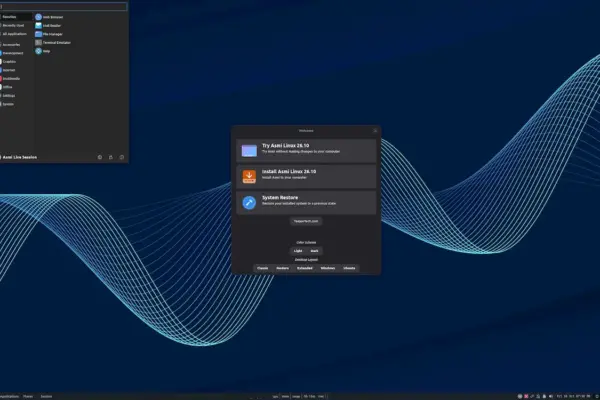600x400 pixels.
Task: Click the middle icon right of Asmi Live Session
Action: tap(111, 157)
